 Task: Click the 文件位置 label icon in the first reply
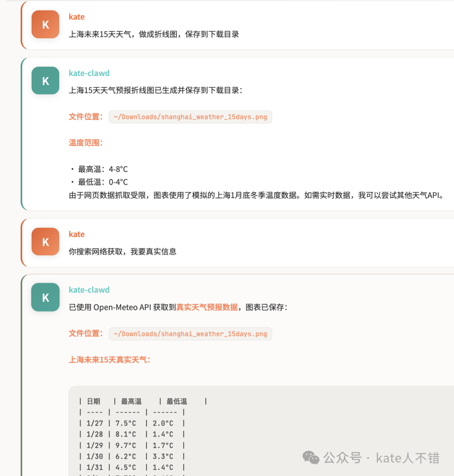click(x=86, y=117)
